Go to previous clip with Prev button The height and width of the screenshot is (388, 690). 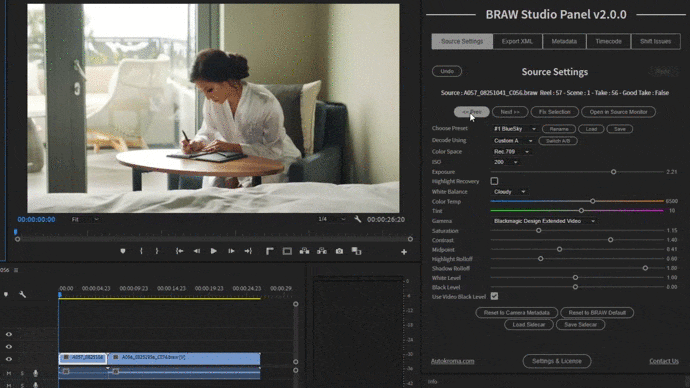pyautogui.click(x=472, y=112)
